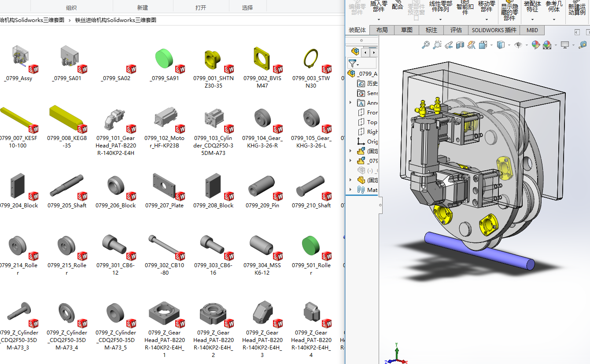Expand the Mates group in the tree
Viewport: 590px width, 364px height.
[350, 190]
